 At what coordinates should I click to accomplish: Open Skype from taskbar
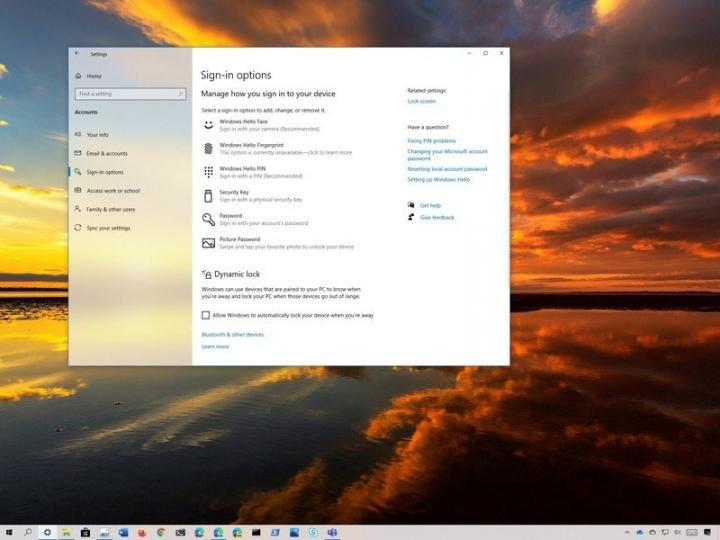point(313,533)
